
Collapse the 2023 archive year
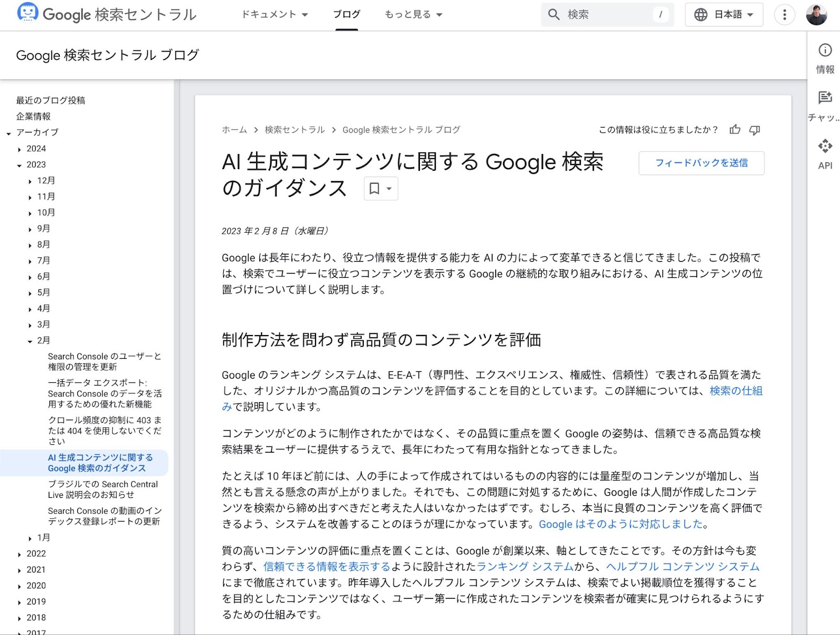pyautogui.click(x=19, y=165)
